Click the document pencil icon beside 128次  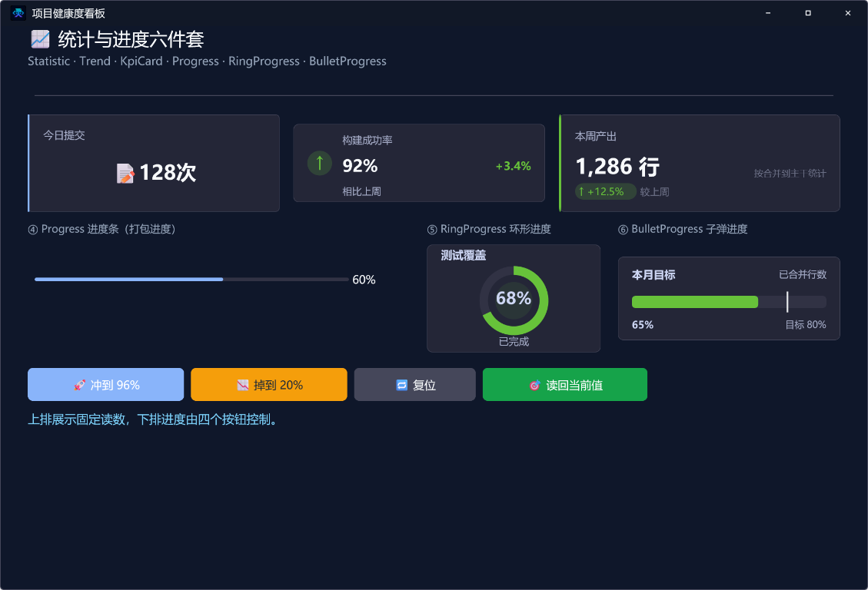point(125,173)
